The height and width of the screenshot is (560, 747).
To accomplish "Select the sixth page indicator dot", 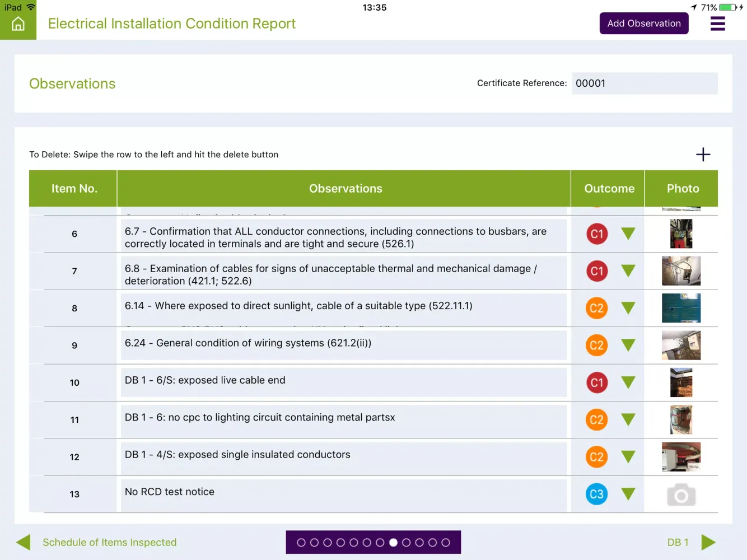I will tap(367, 543).
